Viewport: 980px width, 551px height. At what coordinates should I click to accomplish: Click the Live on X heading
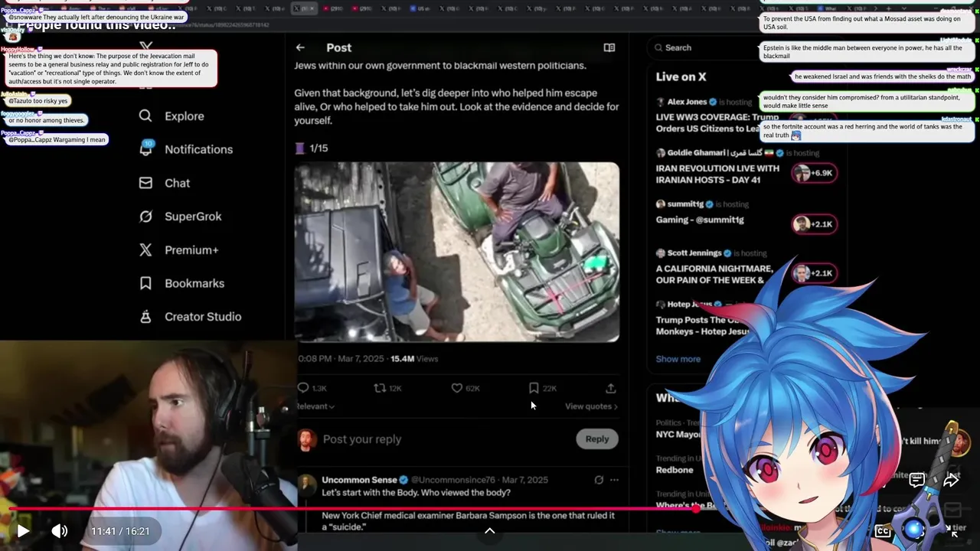[681, 77]
